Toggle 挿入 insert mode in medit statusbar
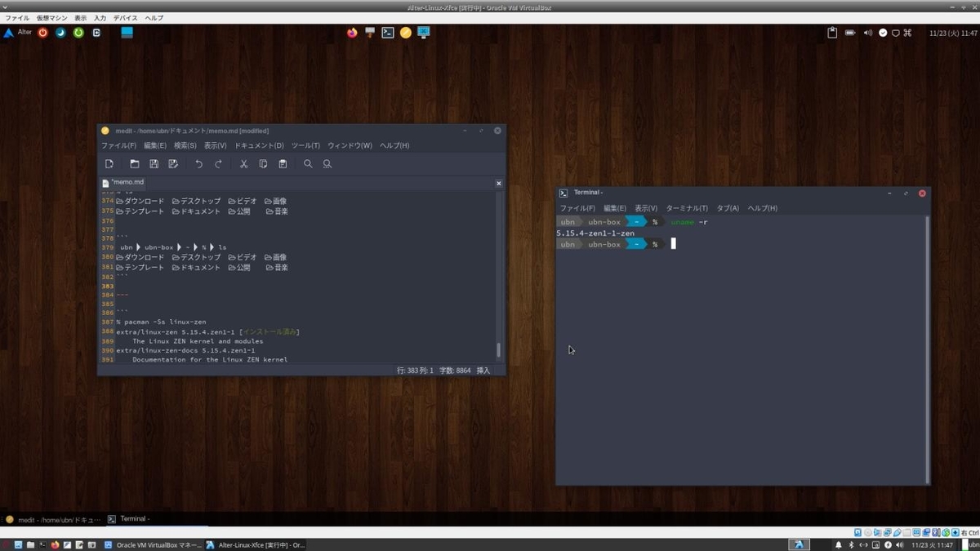This screenshot has width=980, height=551. (x=482, y=370)
